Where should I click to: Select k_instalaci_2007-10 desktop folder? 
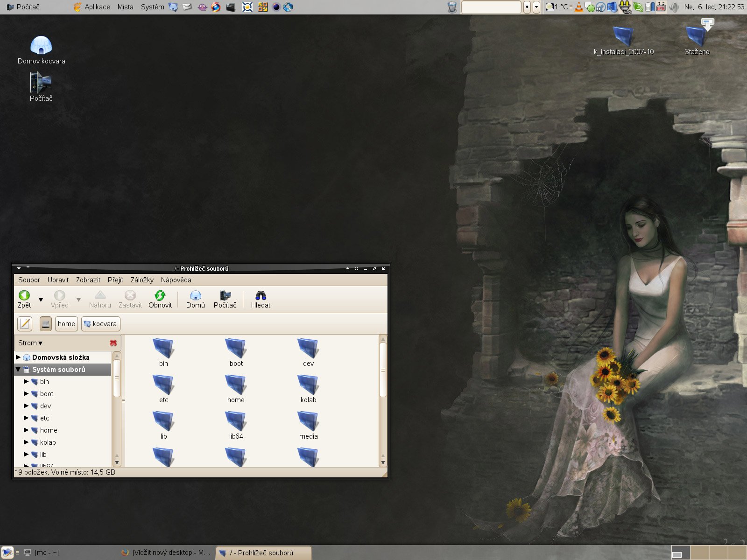click(x=623, y=36)
